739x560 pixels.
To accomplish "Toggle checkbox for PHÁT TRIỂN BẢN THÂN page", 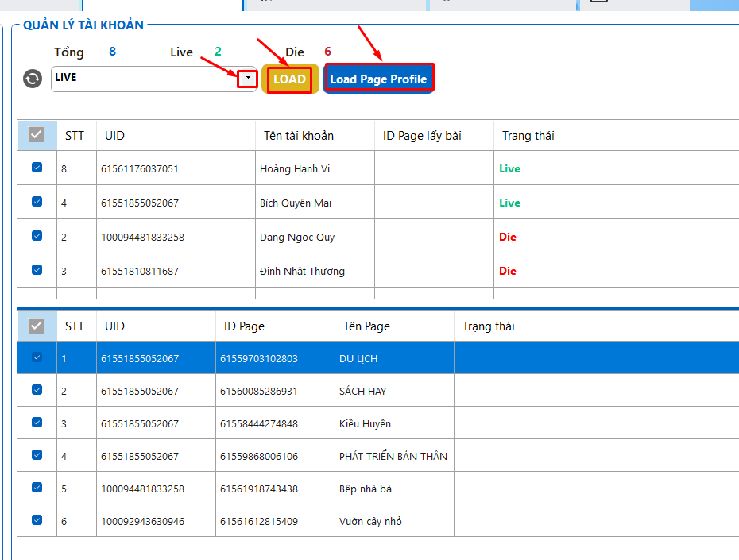I will point(37,454).
